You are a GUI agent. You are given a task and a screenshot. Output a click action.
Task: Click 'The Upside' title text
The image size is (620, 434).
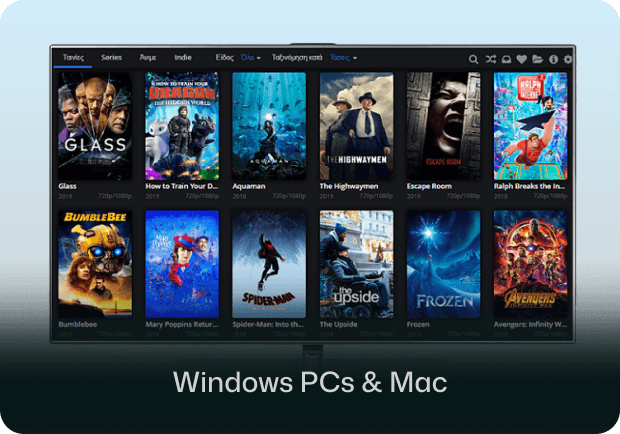click(338, 325)
